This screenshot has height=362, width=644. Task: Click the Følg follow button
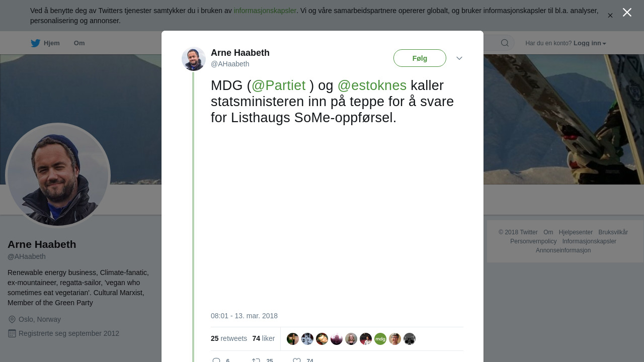coord(420,58)
